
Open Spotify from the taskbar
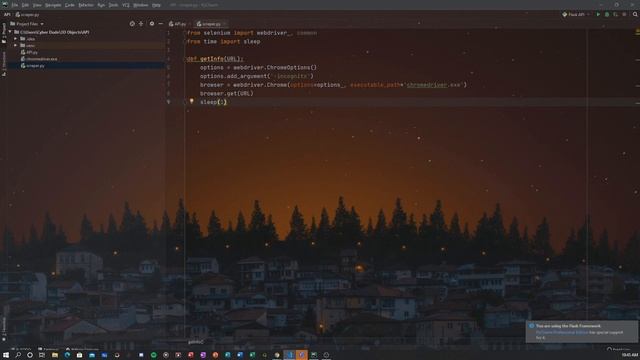(153, 355)
